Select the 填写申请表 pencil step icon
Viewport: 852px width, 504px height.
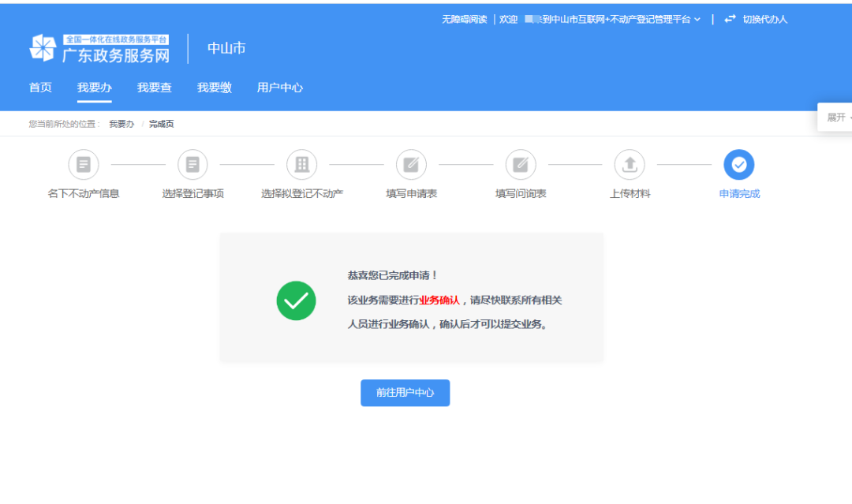tap(410, 164)
